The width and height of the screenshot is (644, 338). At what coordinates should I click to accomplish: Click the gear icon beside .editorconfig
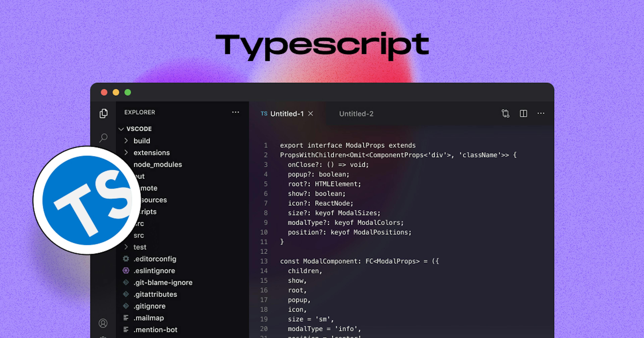point(126,259)
